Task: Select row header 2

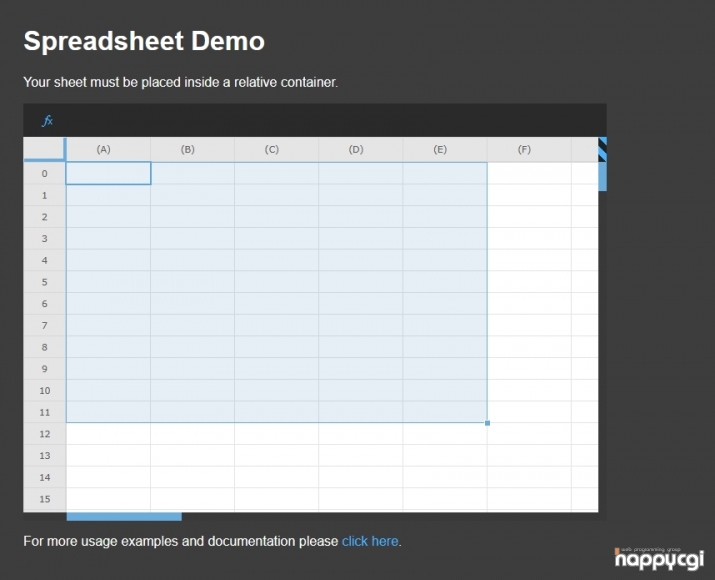Action: (45, 217)
